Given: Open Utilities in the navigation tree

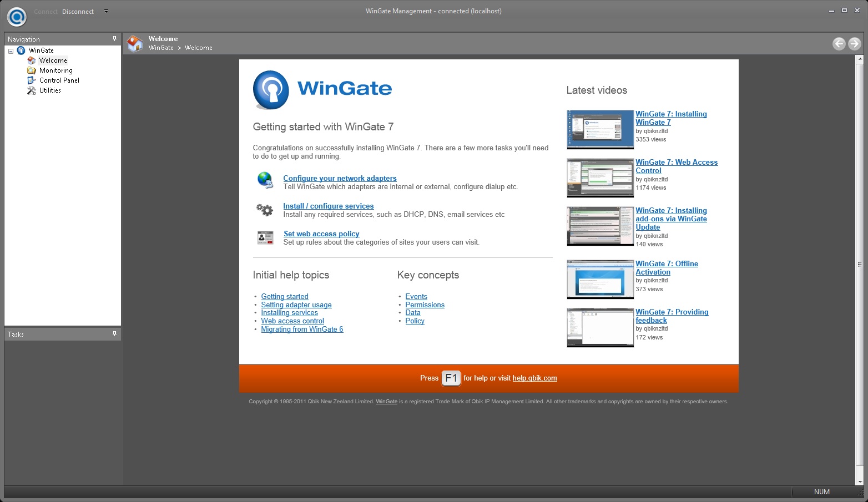Looking at the screenshot, I should point(50,90).
